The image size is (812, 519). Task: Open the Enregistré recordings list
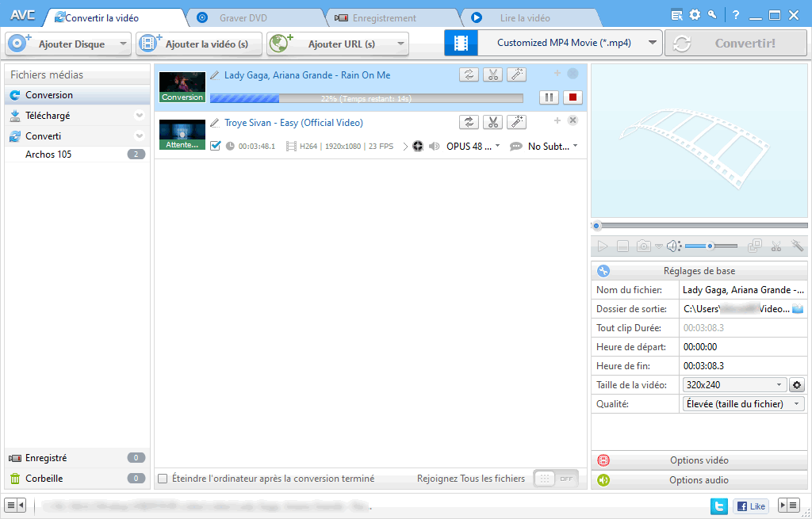coord(78,458)
